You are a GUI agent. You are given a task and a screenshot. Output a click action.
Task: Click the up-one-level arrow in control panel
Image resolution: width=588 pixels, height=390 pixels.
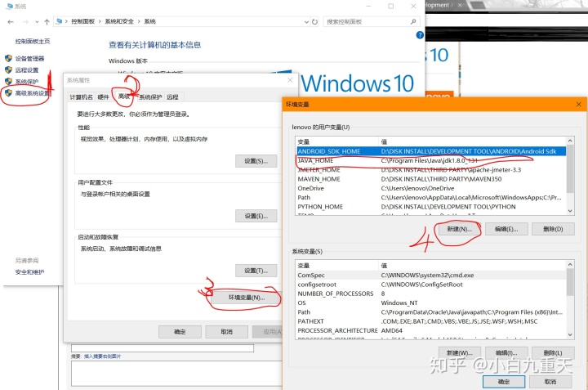(47, 22)
